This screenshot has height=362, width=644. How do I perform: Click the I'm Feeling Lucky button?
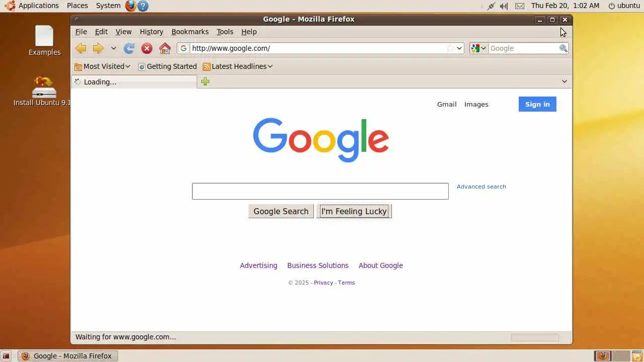[x=354, y=211]
